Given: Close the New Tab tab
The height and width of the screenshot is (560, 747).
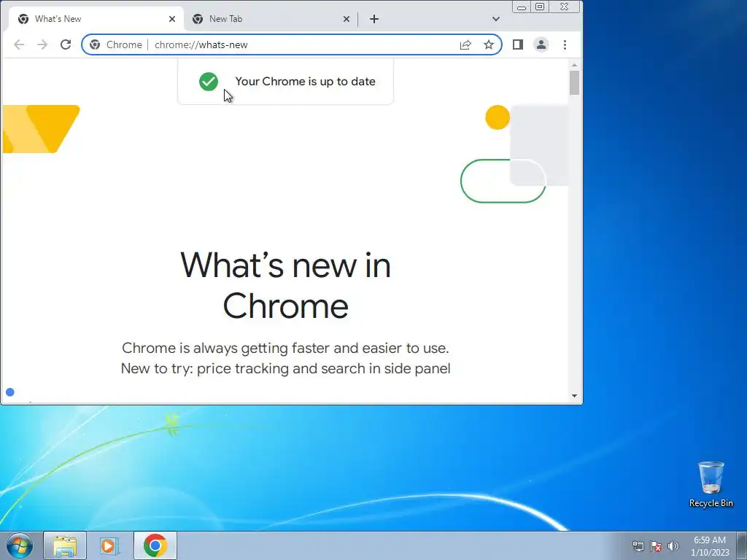Looking at the screenshot, I should pyautogui.click(x=347, y=19).
